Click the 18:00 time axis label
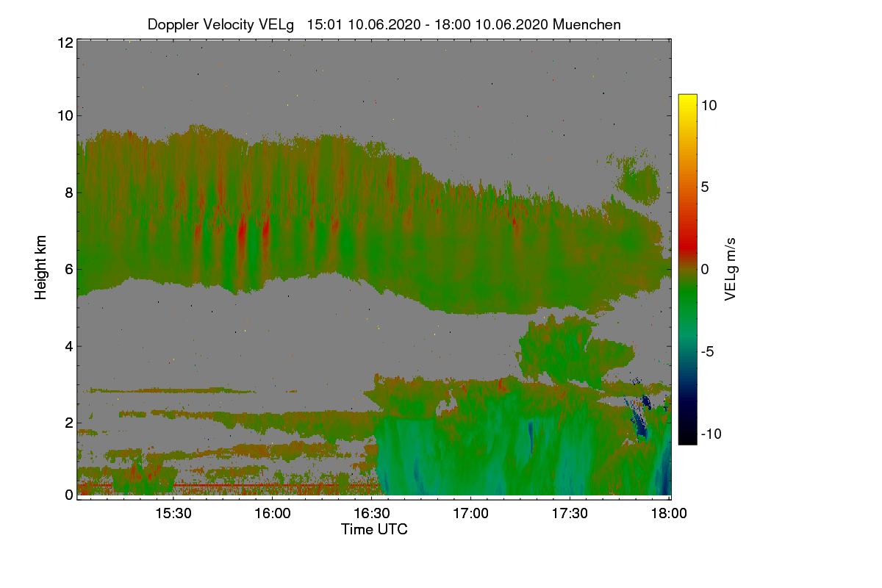The image size is (882, 588). tap(669, 514)
